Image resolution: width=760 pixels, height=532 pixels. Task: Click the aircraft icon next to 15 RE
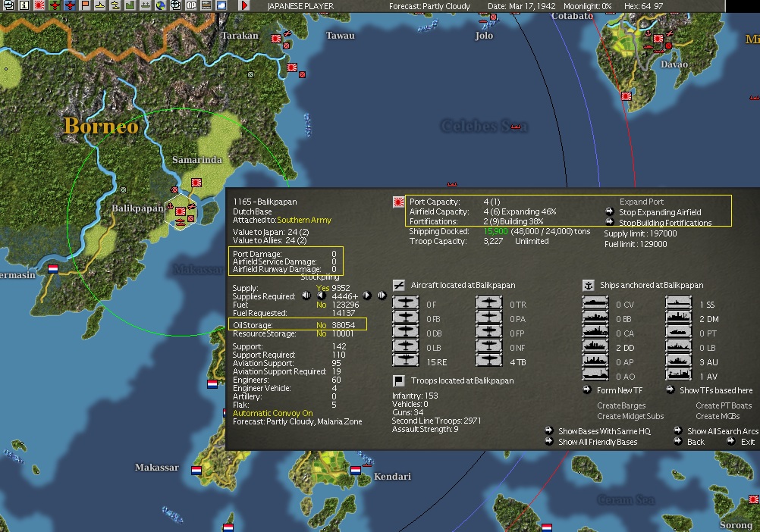click(406, 360)
